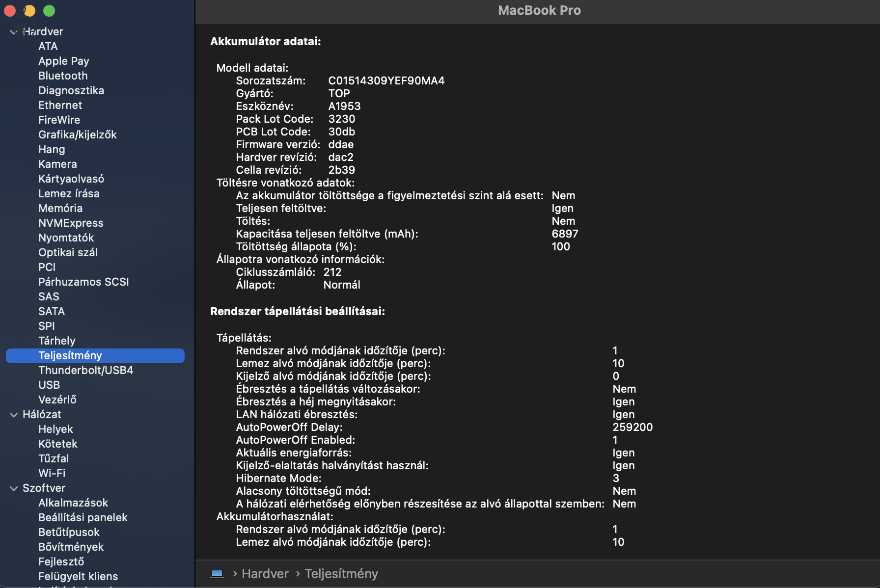Select the PCI entry
880x588 pixels.
(47, 267)
